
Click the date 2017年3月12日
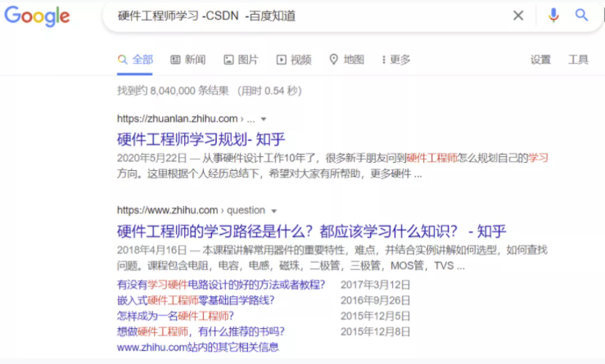click(375, 285)
